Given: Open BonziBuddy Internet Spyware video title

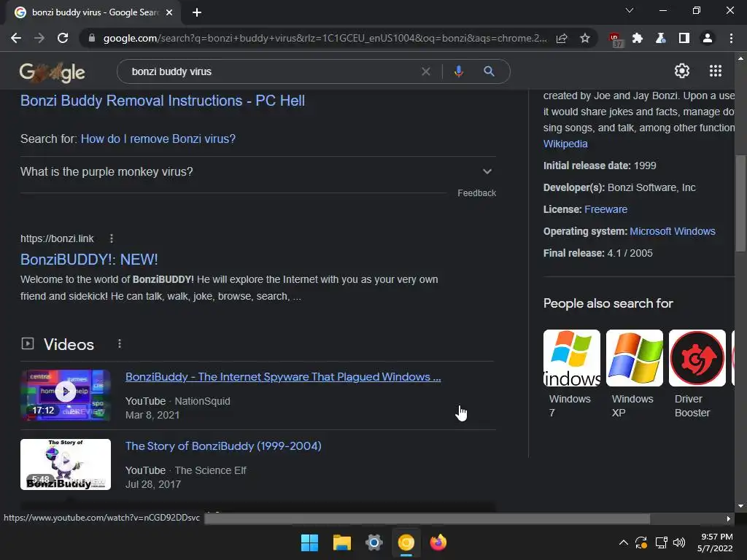Looking at the screenshot, I should tap(283, 377).
